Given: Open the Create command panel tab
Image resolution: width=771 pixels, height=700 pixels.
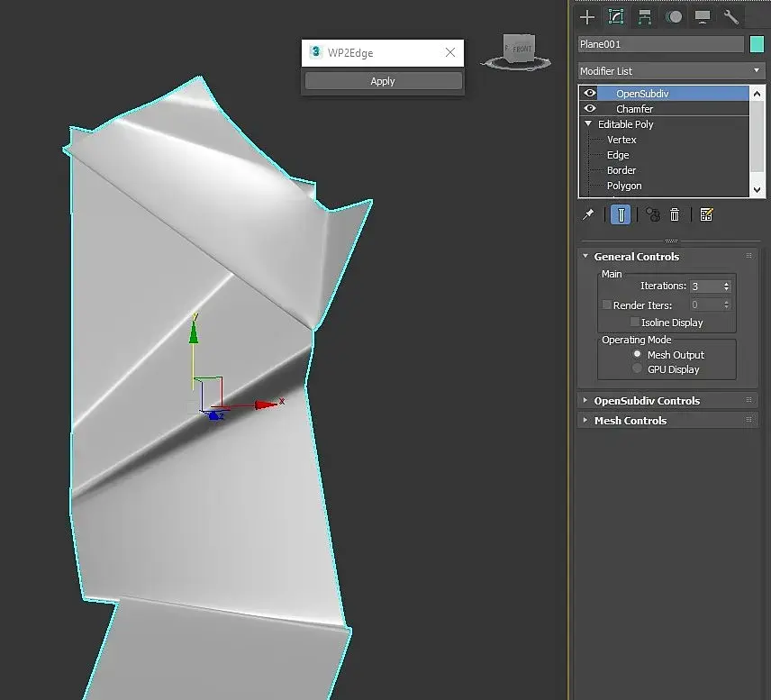Looking at the screenshot, I should [587, 17].
